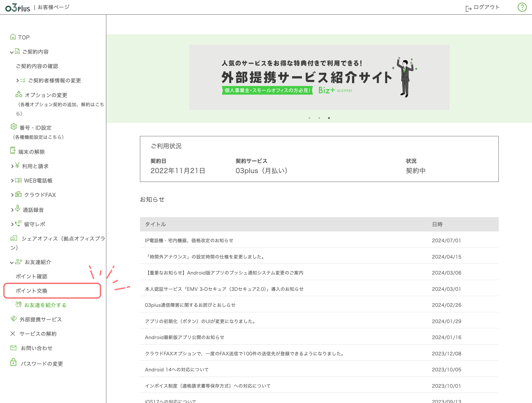Viewport: 532px width, 403px height.
Task: Click the TOP home icon
Action: (13, 37)
